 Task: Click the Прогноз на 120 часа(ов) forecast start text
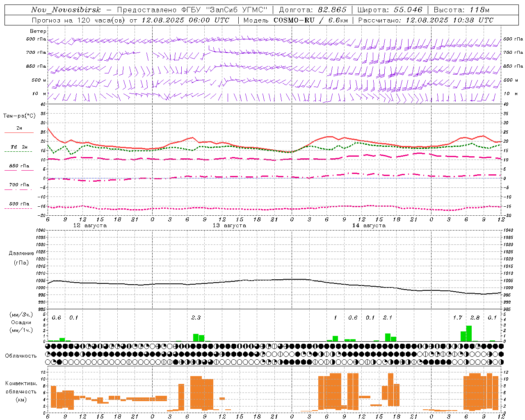(x=130, y=20)
